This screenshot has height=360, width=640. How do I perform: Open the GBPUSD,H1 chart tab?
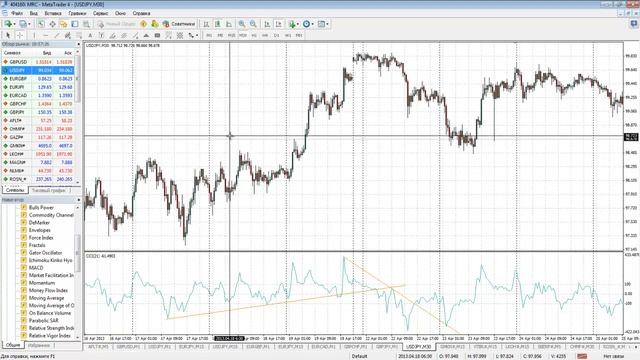pos(128,347)
